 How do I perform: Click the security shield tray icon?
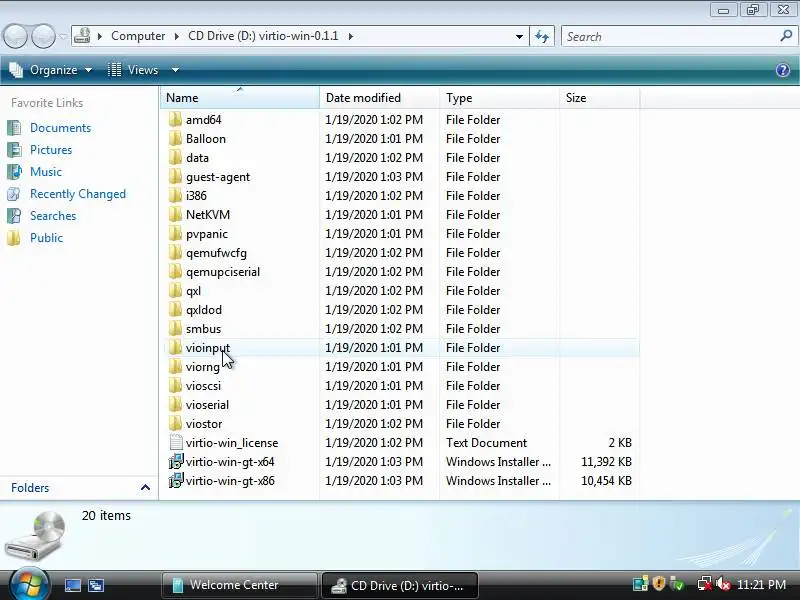click(x=659, y=583)
